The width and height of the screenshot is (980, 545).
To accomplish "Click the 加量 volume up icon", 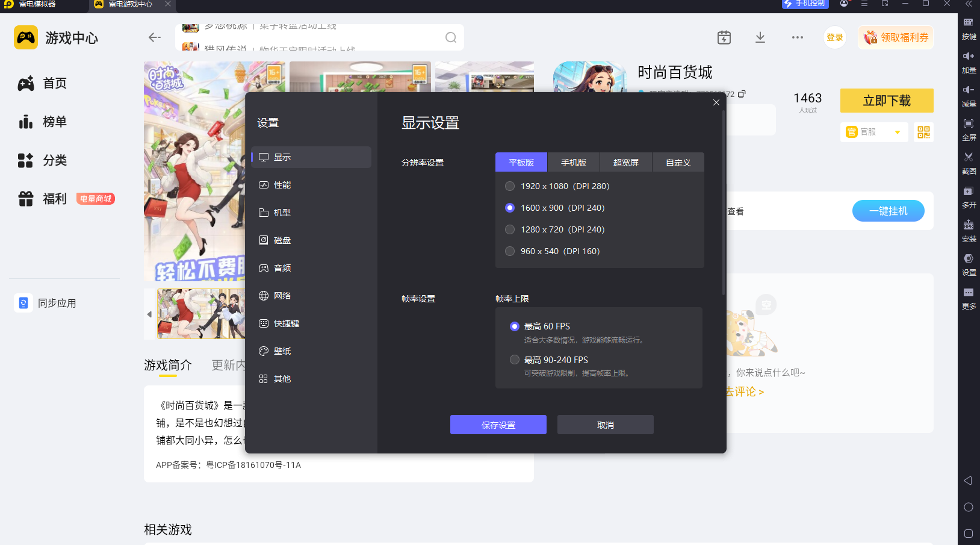I will 969,61.
